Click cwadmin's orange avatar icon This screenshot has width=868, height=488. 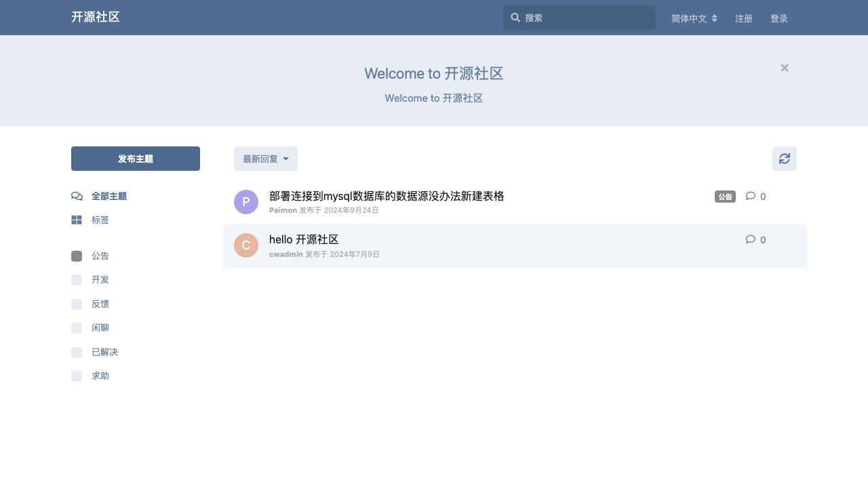point(246,245)
